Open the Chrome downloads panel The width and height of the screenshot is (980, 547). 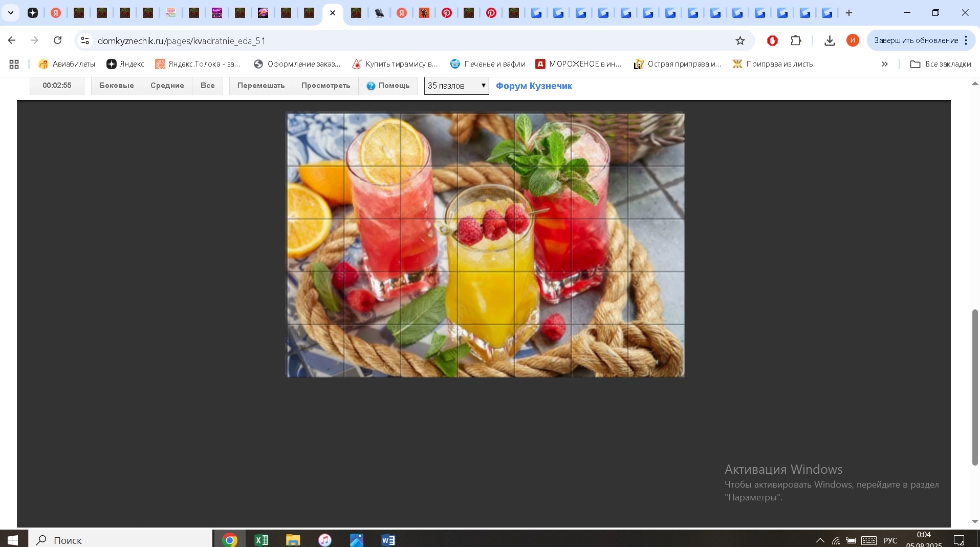(830, 40)
